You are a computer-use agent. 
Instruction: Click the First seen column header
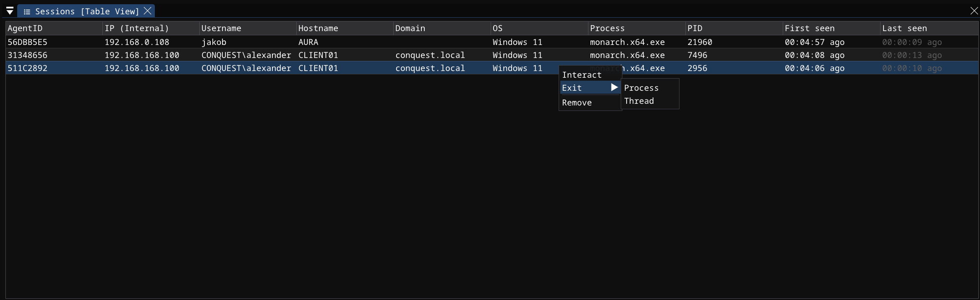click(809, 28)
